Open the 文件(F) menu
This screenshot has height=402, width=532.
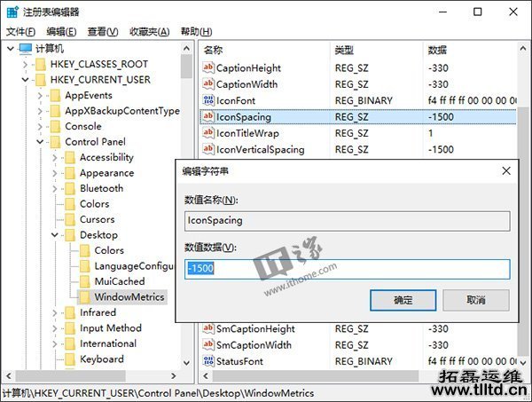(20, 32)
